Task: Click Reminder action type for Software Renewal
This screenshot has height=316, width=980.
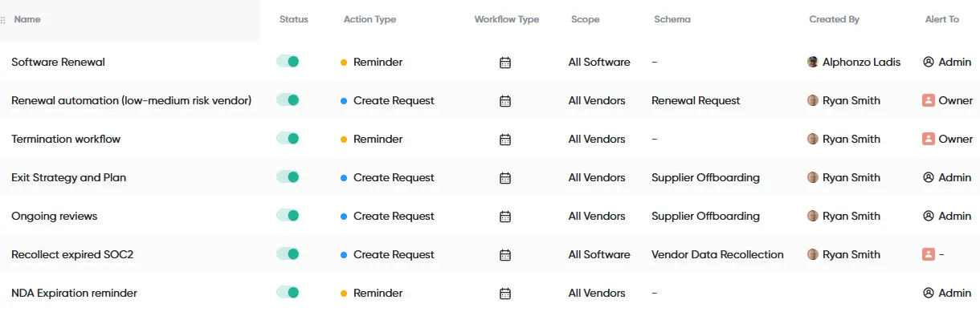Action: pos(378,62)
